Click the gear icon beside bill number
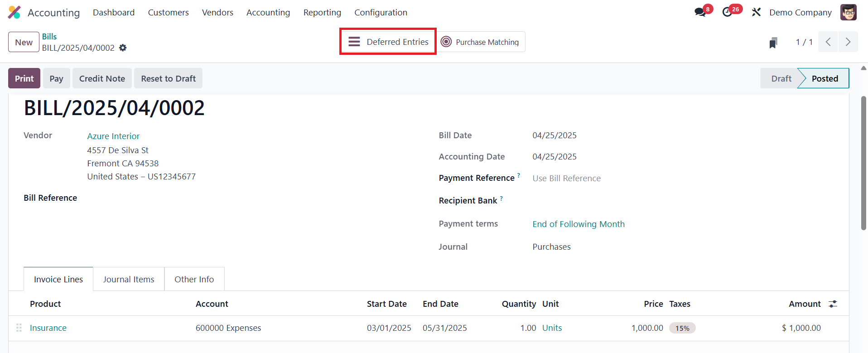The width and height of the screenshot is (868, 353). 123,48
